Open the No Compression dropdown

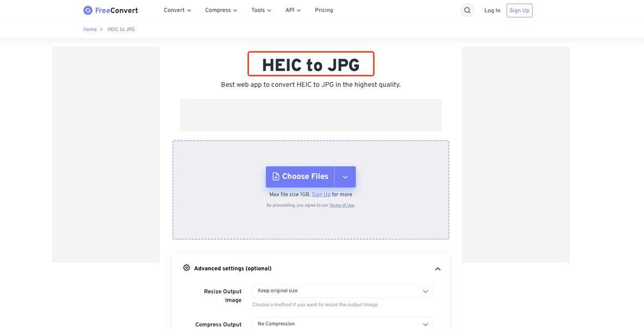(x=342, y=324)
